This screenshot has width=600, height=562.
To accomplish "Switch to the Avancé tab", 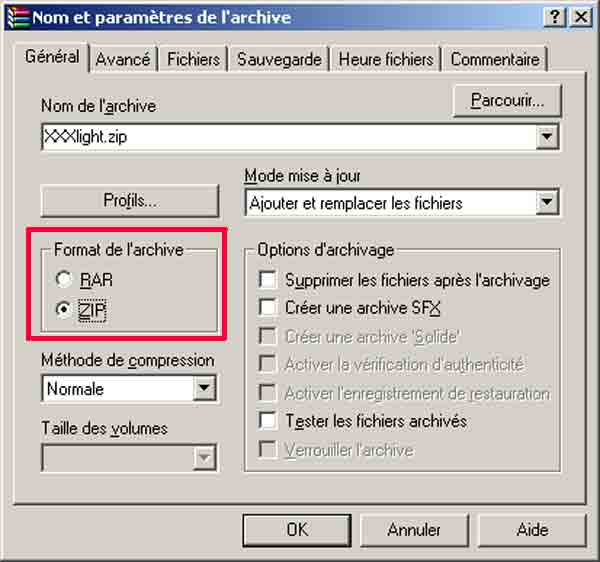I will click(123, 59).
